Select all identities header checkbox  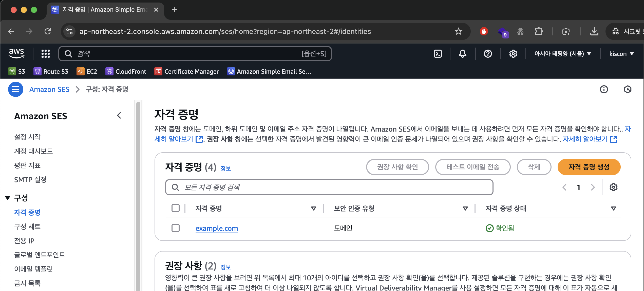tap(175, 208)
